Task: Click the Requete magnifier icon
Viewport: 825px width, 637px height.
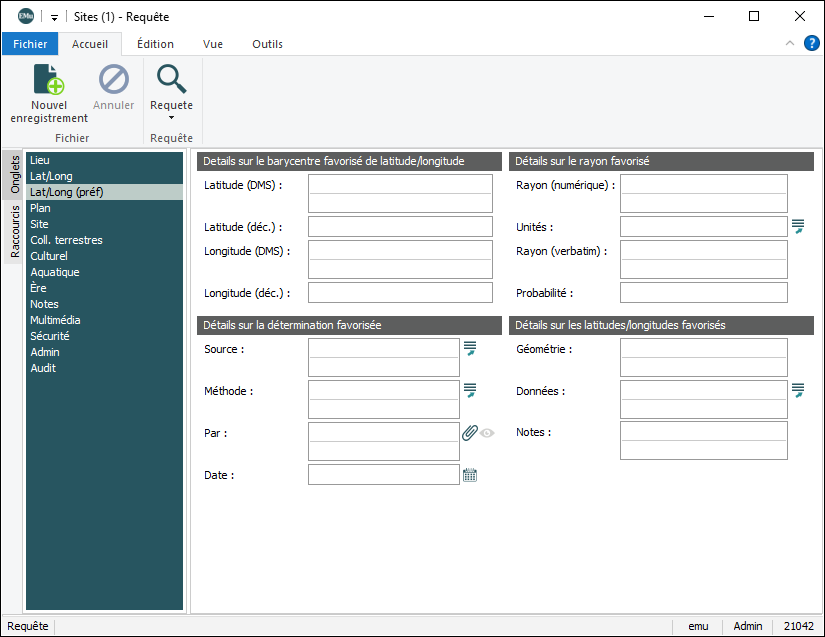Action: pos(171,80)
